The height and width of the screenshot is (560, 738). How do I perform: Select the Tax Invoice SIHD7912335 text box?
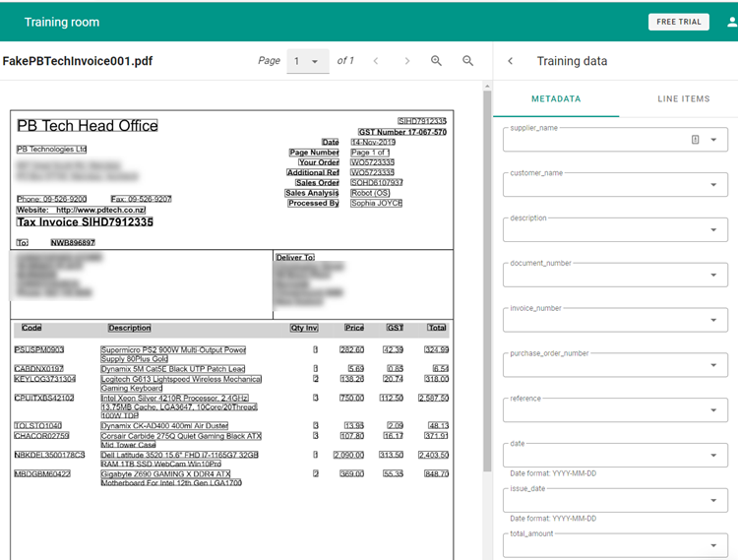pos(85,222)
